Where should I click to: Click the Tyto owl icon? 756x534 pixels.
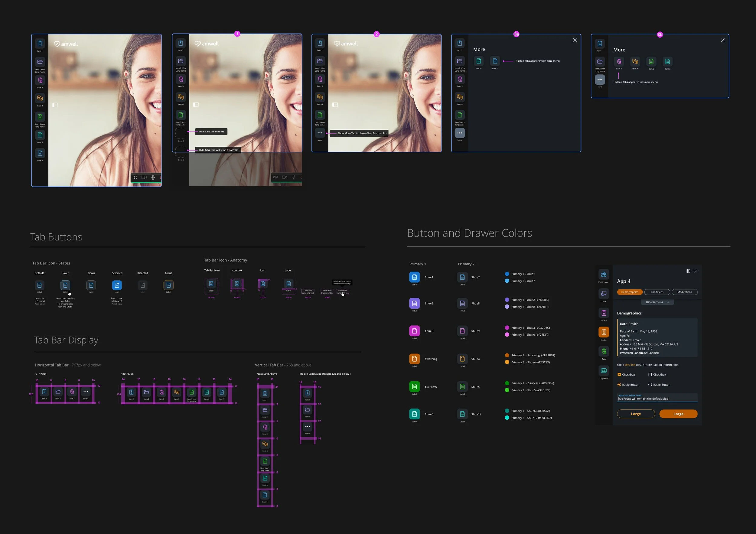(x=604, y=351)
